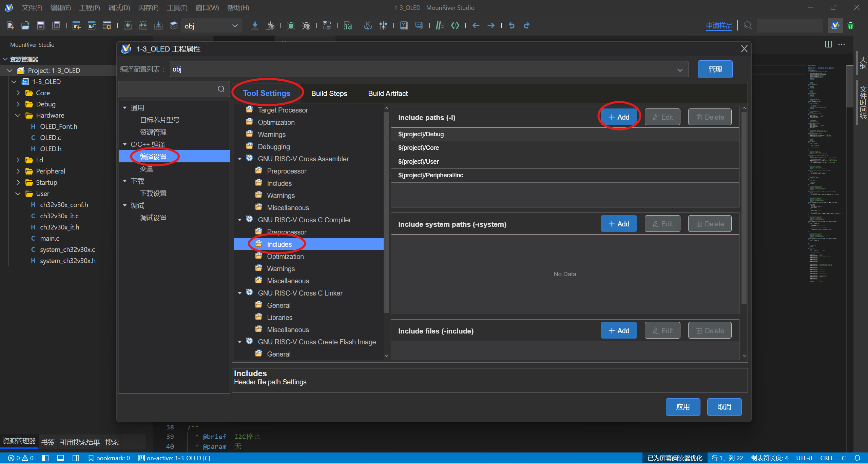This screenshot has height=464, width=868.
Task: Click the green bug debug icon
Action: point(291,25)
